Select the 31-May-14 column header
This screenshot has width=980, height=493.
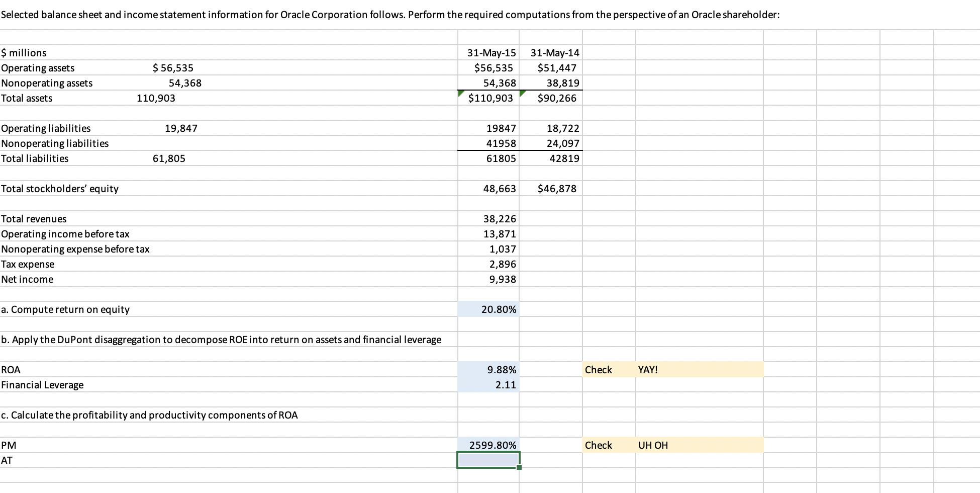555,52
